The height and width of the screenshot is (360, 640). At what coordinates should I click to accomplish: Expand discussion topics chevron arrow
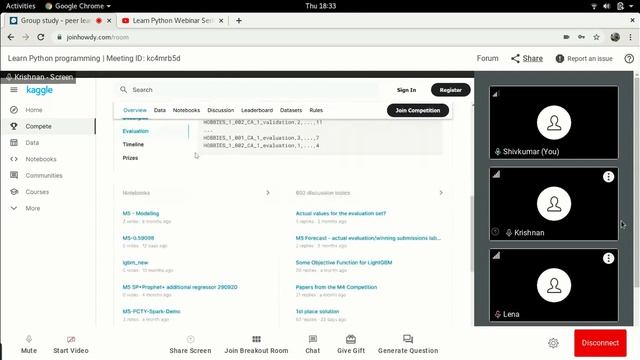(x=441, y=193)
